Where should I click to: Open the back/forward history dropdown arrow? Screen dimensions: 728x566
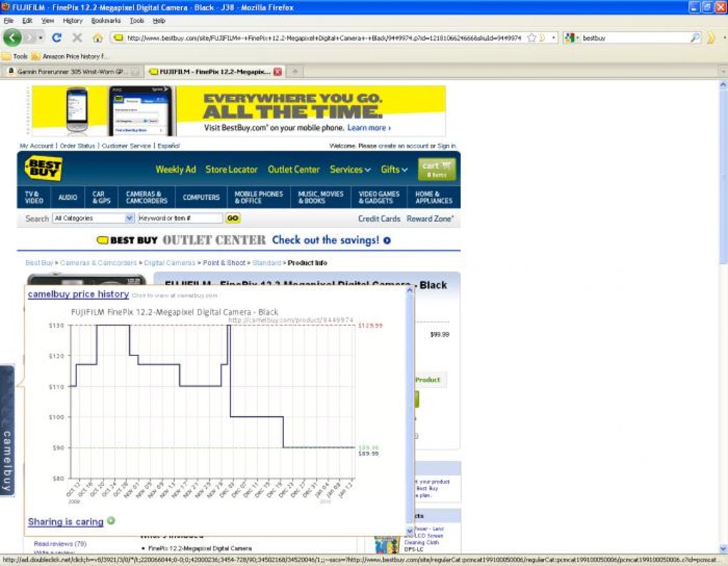point(41,38)
